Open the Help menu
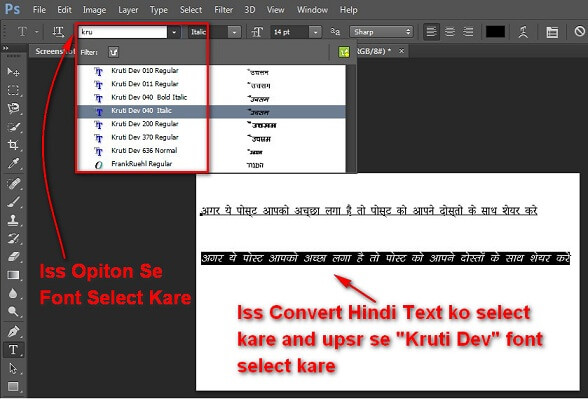Screen dimensions: 588x399 pyautogui.click(x=348, y=10)
